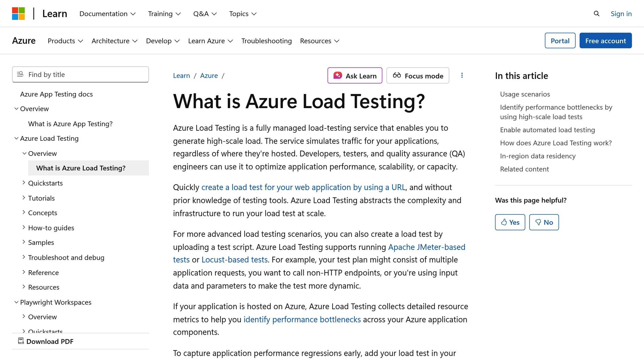
Task: Open the three-dot more options menu
Action: 462,75
